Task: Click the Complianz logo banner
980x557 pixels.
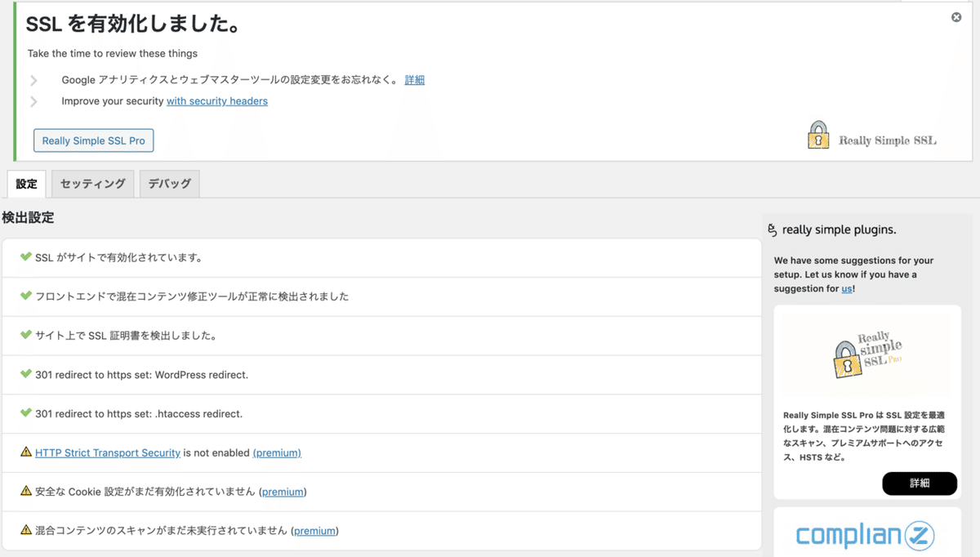Action: [867, 536]
